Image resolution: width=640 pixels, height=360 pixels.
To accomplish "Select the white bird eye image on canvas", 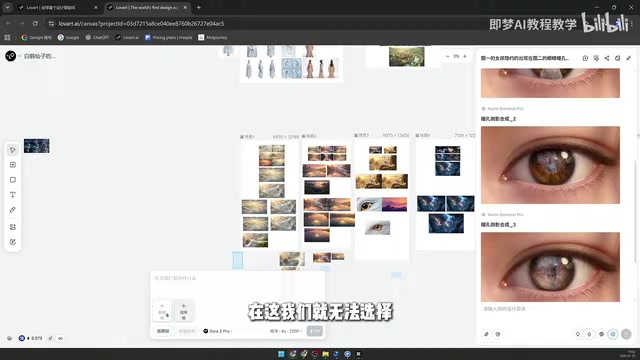I will pos(378,228).
